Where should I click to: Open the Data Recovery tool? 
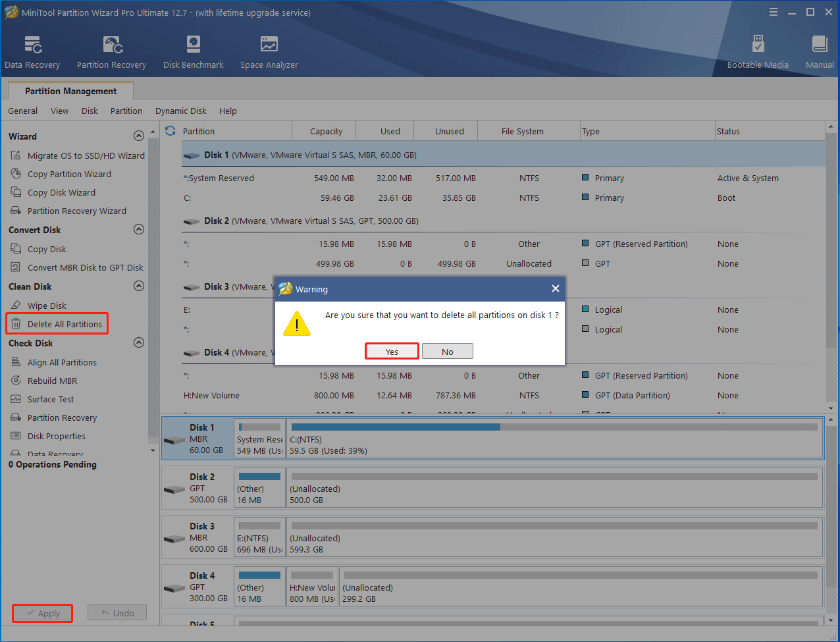click(32, 53)
